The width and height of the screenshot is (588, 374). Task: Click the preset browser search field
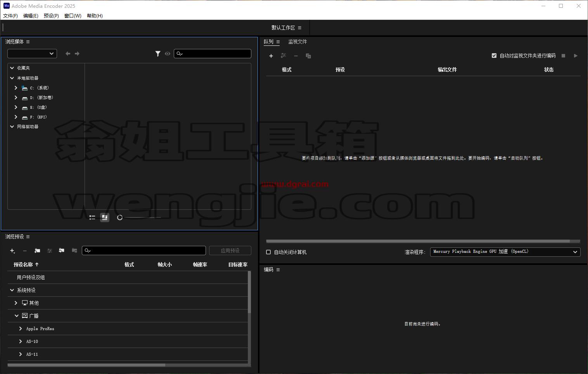click(144, 251)
